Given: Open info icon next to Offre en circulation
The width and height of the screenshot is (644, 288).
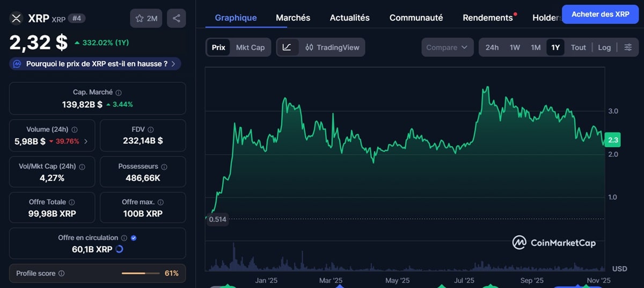Looking at the screenshot, I should coord(124,237).
